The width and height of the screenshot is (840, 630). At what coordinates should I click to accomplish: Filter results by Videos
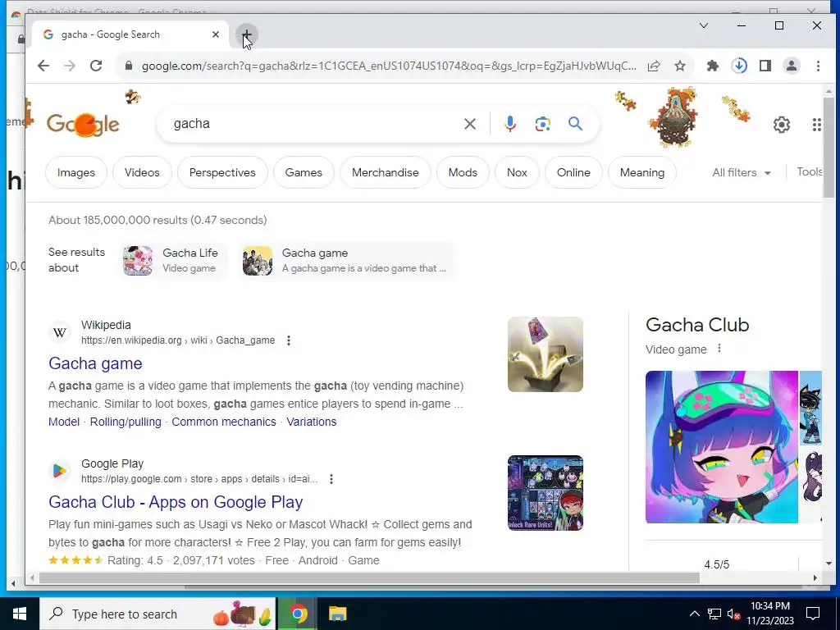pos(142,172)
